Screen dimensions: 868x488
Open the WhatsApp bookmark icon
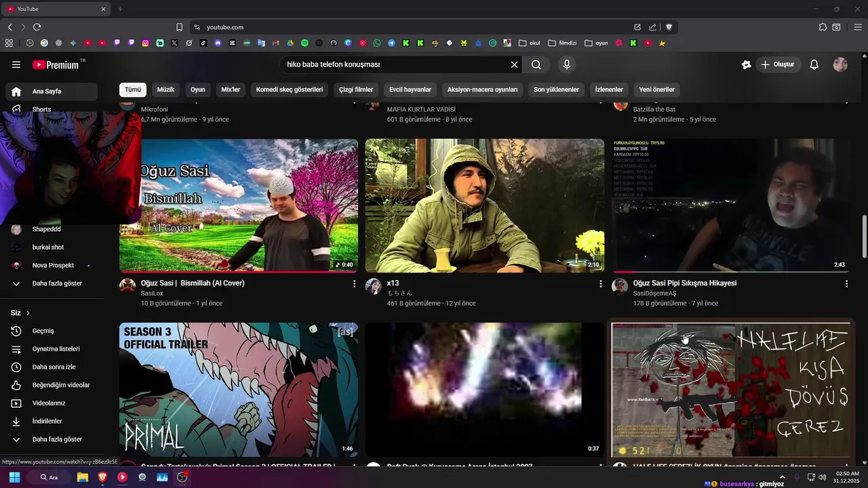pyautogui.click(x=377, y=43)
